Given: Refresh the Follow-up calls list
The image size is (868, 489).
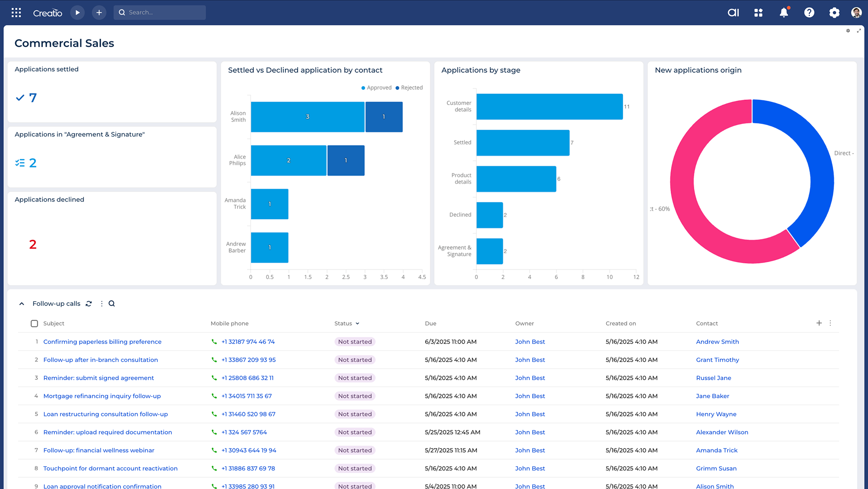Looking at the screenshot, I should point(89,303).
